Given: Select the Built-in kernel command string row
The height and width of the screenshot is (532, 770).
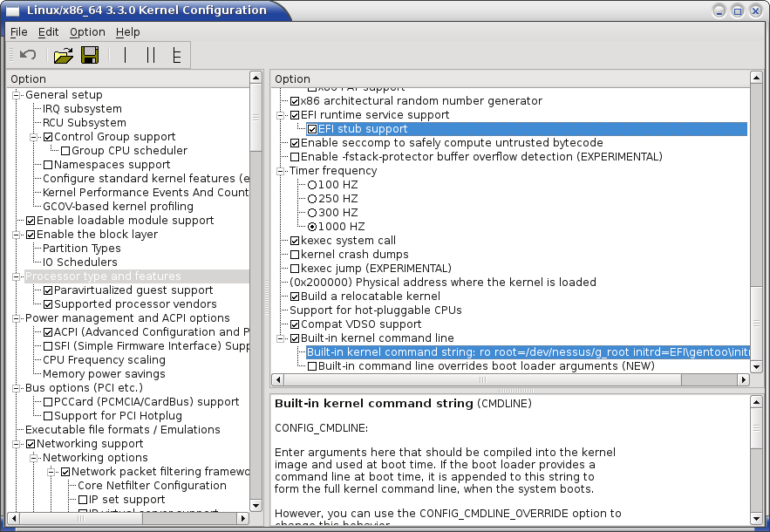Looking at the screenshot, I should click(480, 351).
